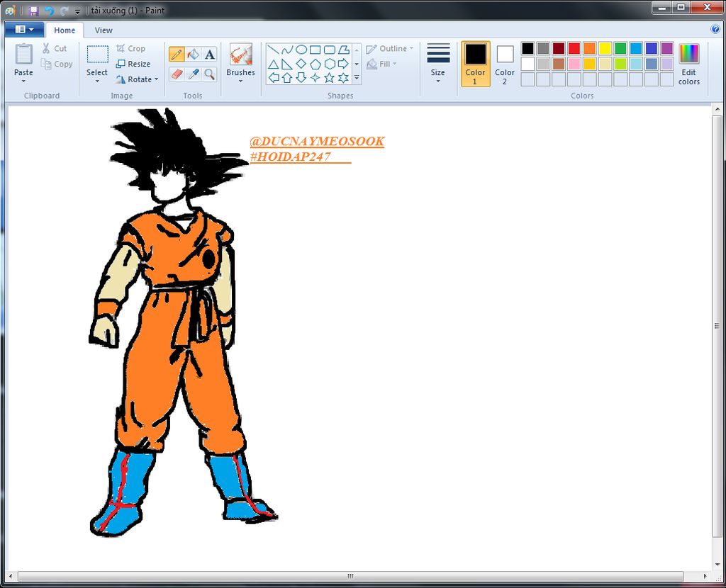Click the vertical scrollbar down arrow
This screenshot has height=588, width=726.
click(717, 565)
